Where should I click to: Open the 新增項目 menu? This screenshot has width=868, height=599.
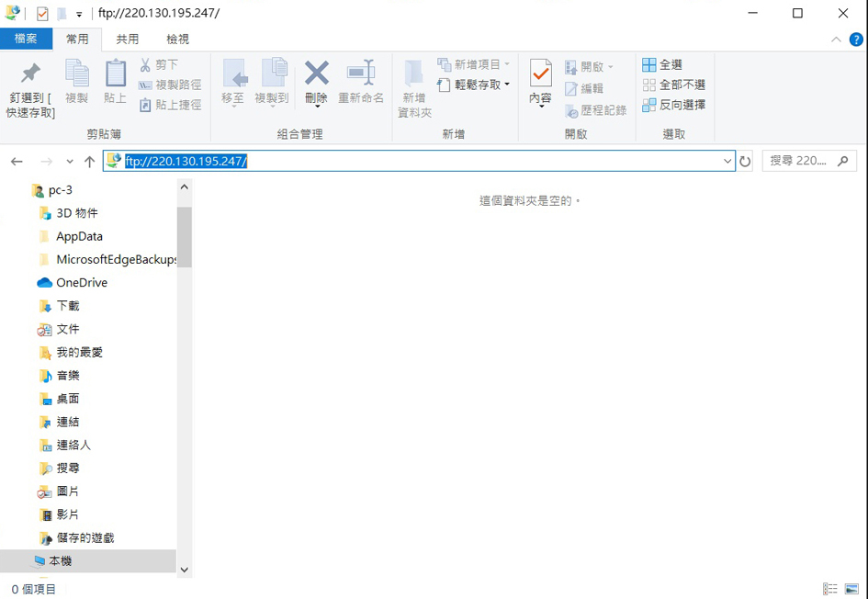(x=473, y=65)
